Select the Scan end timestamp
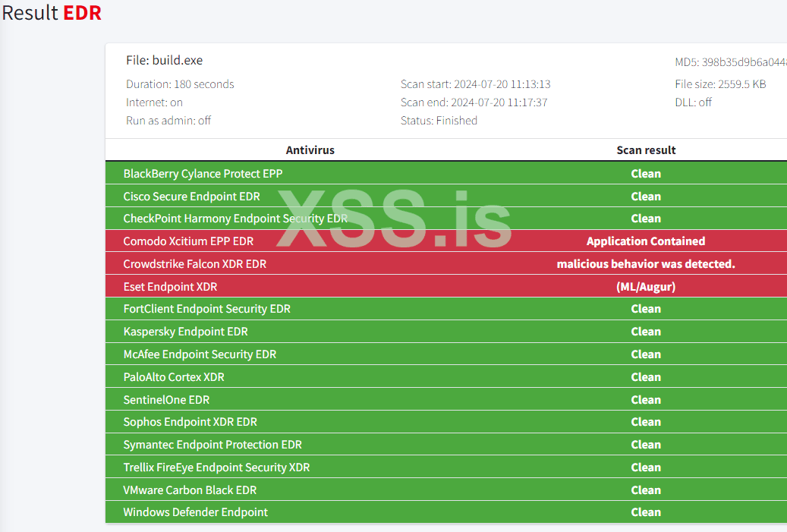 point(499,102)
